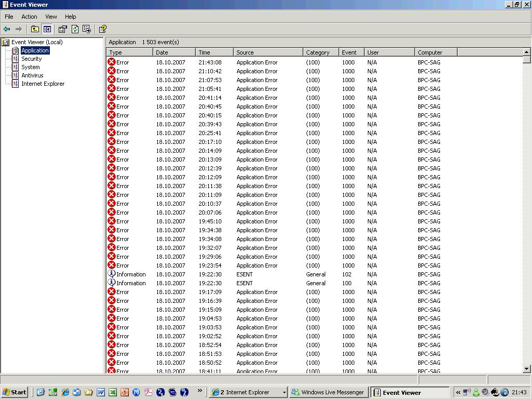This screenshot has height=399, width=532.
Task: Click the Event Viewer taskbar button
Action: pos(410,392)
